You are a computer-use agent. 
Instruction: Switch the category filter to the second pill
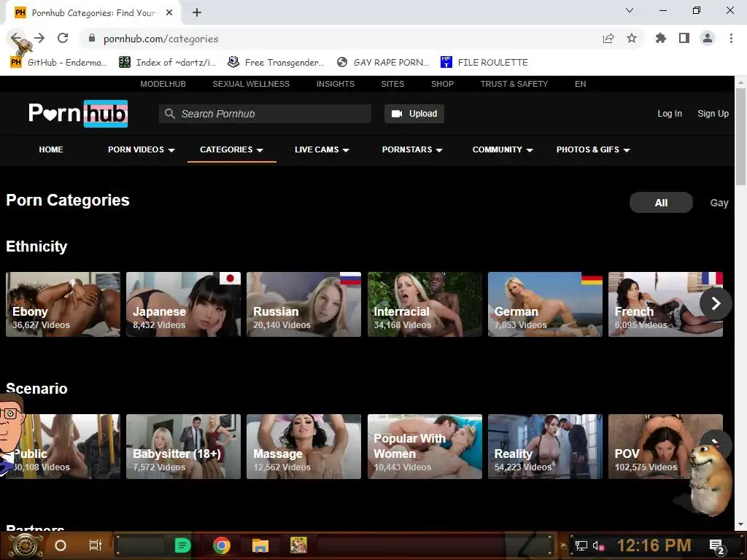pyautogui.click(x=719, y=203)
